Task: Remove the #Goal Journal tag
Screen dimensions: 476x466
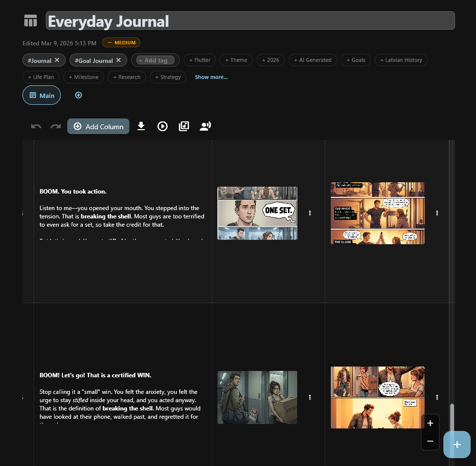Action: coord(118,60)
